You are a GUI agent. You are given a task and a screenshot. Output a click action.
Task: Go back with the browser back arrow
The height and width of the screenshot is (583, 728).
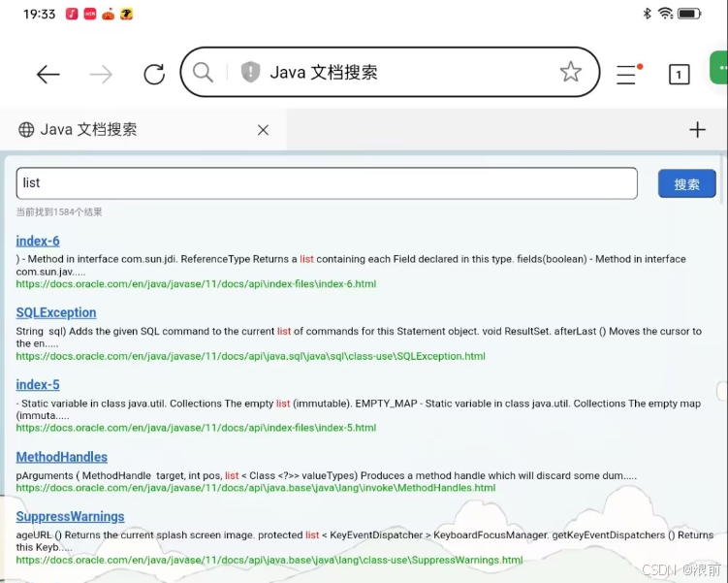click(47, 75)
